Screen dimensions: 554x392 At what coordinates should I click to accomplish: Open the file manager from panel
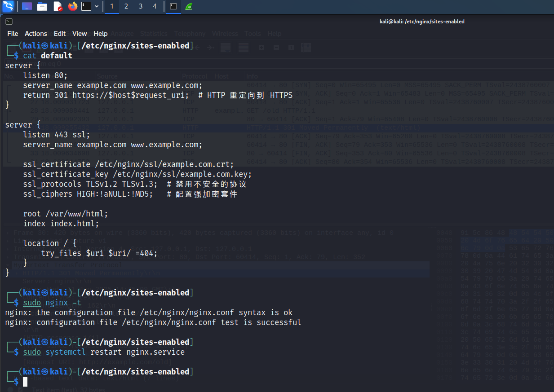[42, 6]
